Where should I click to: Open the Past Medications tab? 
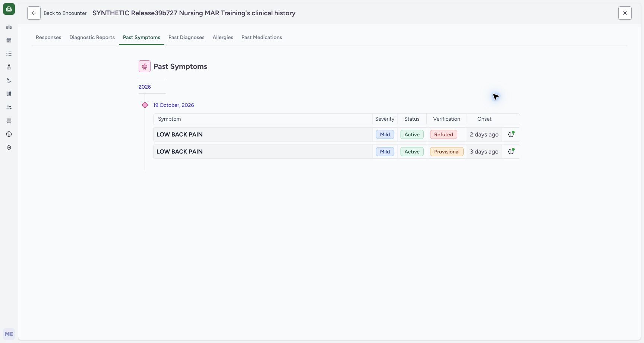point(262,37)
